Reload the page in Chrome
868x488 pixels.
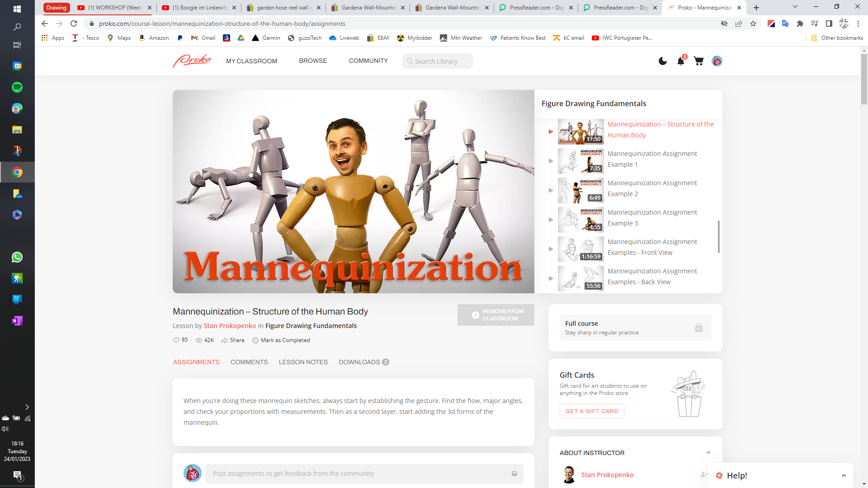click(x=74, y=23)
